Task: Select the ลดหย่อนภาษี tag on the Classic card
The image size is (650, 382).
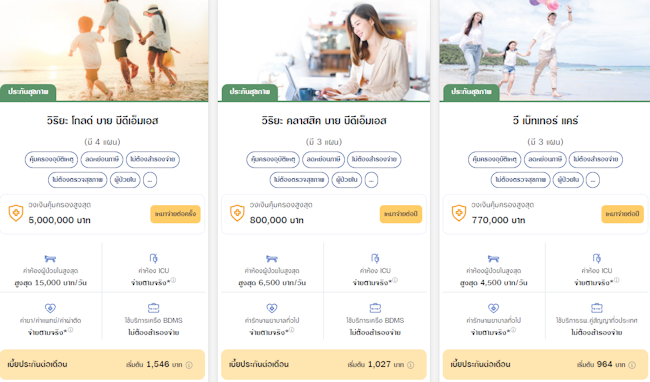Action: point(324,160)
